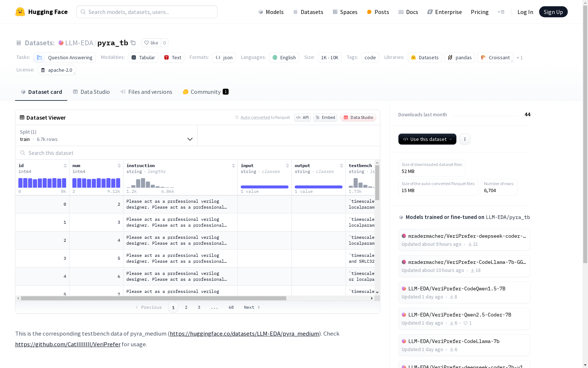Viewport: 588px width, 368px height.
Task: Click the heart like button
Action: pos(151,43)
